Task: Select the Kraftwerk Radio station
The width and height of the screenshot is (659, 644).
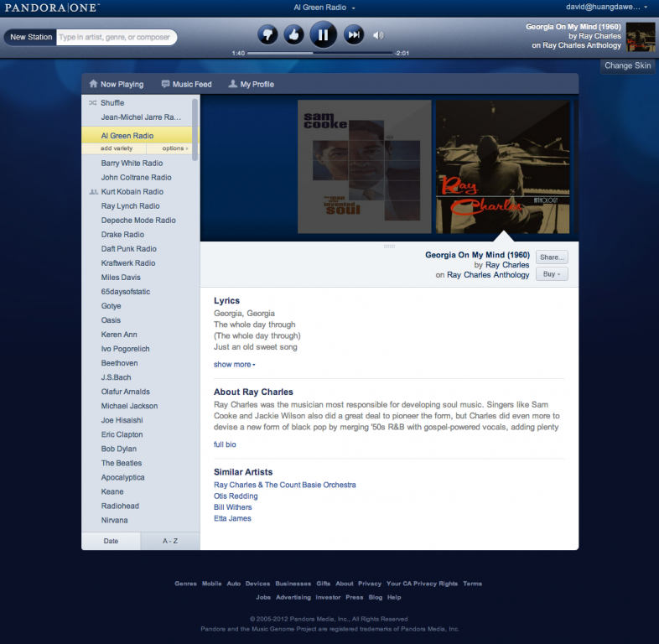Action: (x=128, y=263)
